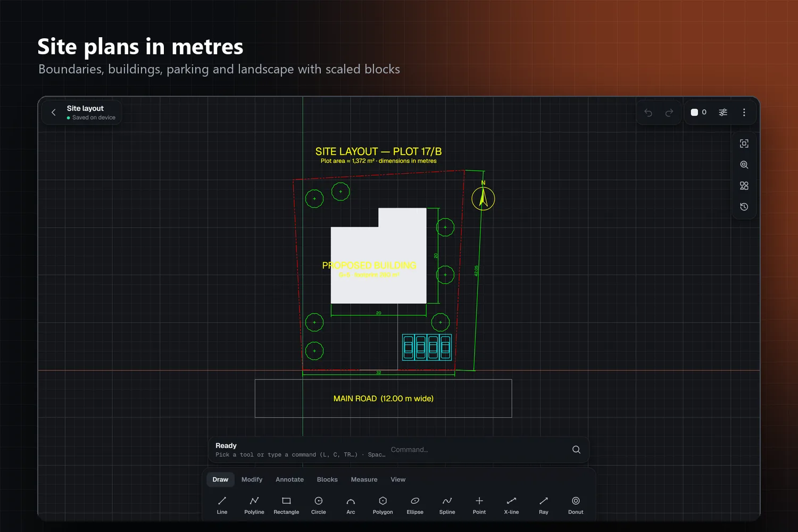
Task: Open the three-dot more menu
Action: point(744,112)
